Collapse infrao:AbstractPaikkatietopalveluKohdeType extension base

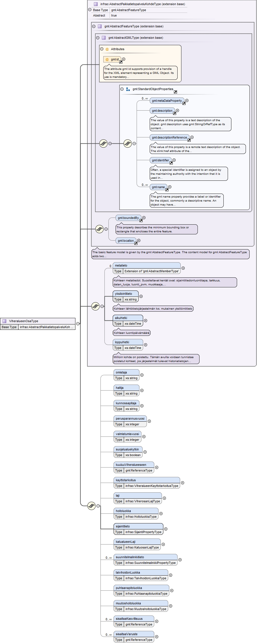click(x=90, y=10)
